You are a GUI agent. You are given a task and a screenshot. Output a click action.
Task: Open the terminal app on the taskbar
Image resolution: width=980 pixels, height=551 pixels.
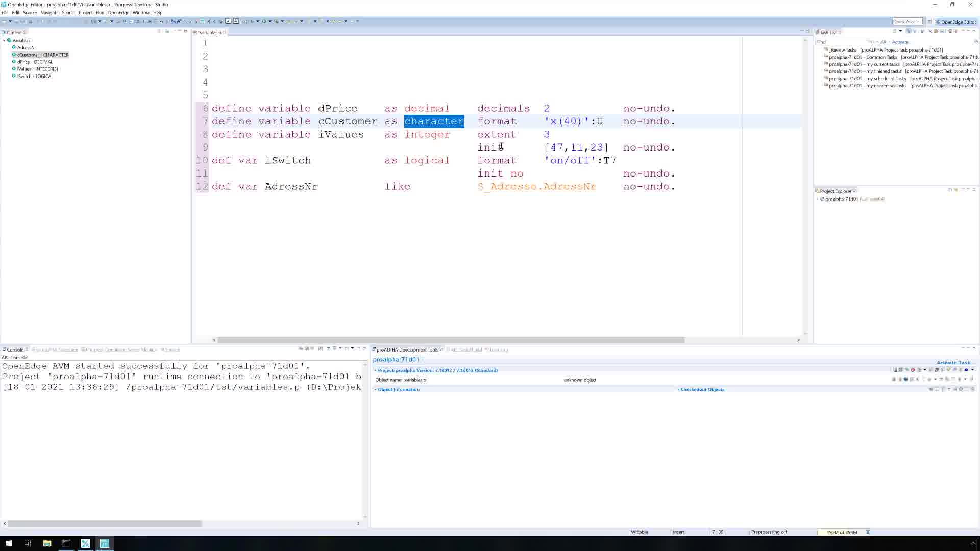(x=66, y=543)
